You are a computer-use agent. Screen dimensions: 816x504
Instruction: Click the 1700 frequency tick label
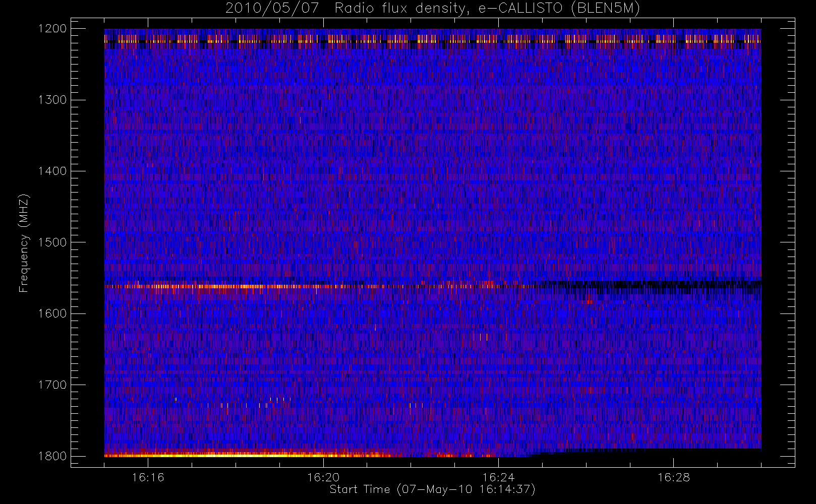[52, 385]
